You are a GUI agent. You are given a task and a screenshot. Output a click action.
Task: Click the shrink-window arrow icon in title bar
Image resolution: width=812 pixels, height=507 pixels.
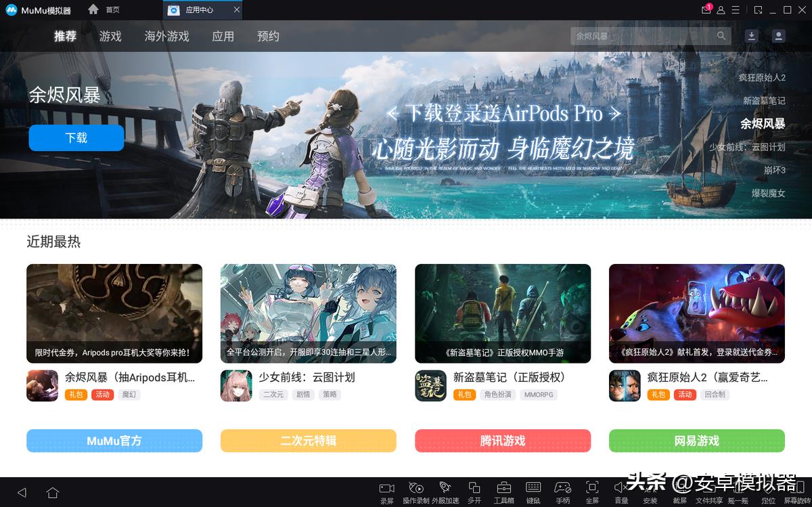[x=759, y=10]
